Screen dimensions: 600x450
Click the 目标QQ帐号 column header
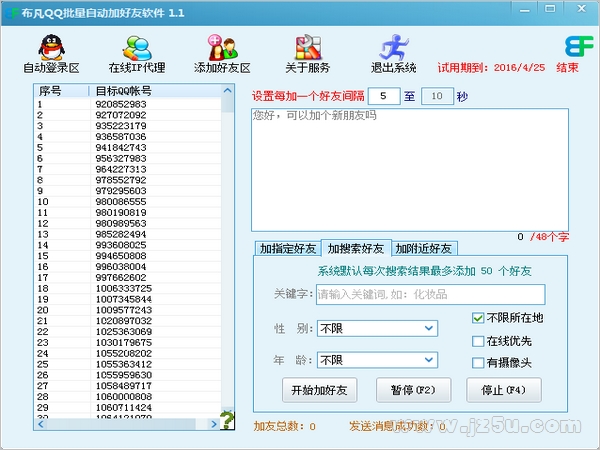pyautogui.click(x=155, y=91)
